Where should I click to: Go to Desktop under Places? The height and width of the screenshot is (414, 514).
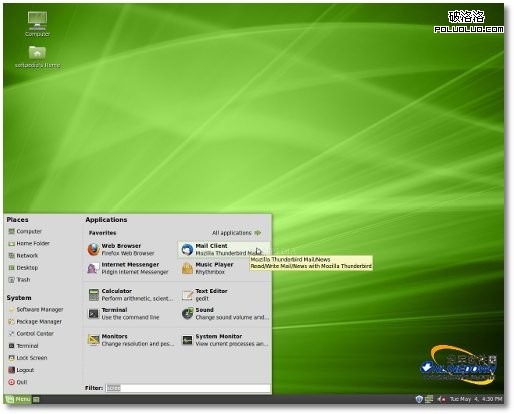[23, 268]
